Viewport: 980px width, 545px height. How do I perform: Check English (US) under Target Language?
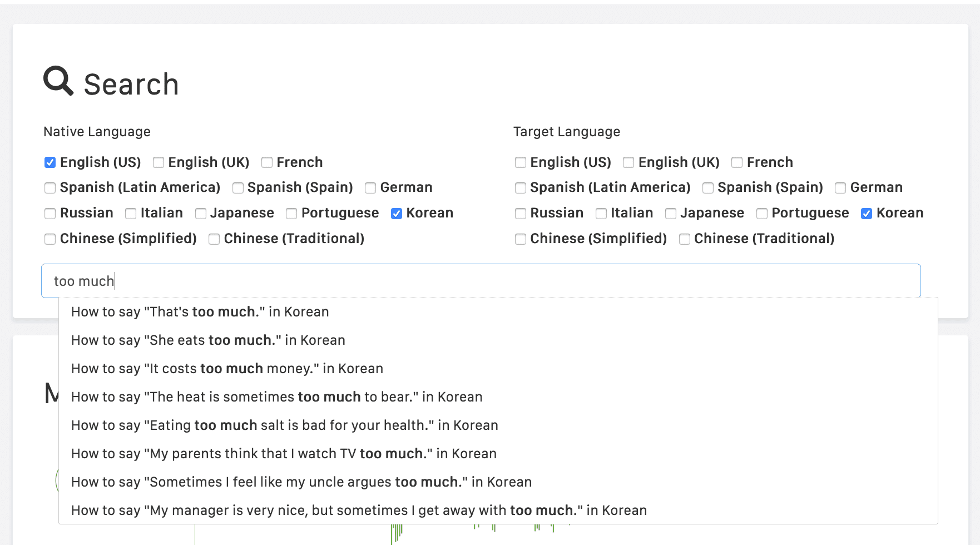tap(521, 162)
